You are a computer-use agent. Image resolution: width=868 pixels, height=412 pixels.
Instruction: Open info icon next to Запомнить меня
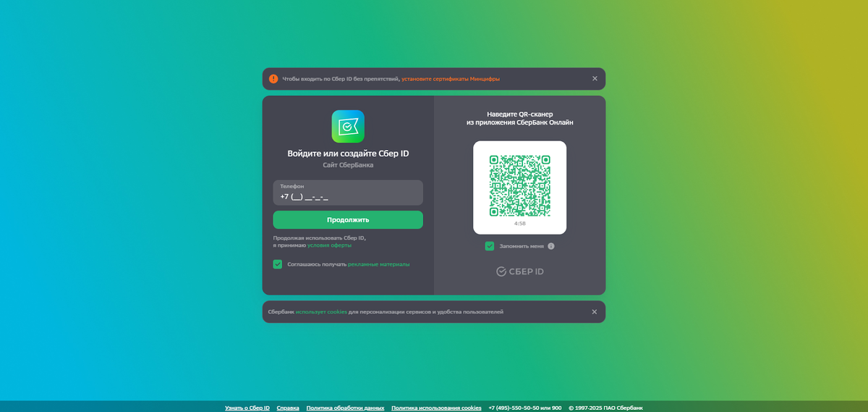(551, 246)
